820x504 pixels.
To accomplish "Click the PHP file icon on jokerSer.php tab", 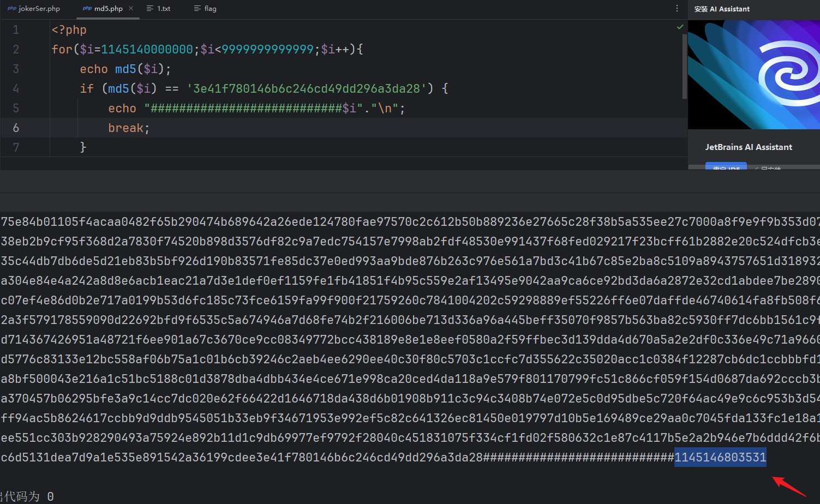I will (x=11, y=9).
